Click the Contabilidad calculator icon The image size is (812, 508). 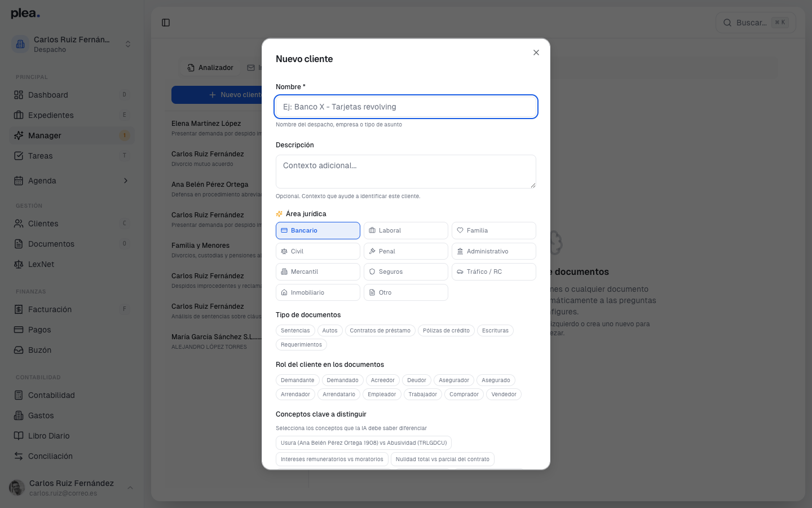(x=19, y=395)
